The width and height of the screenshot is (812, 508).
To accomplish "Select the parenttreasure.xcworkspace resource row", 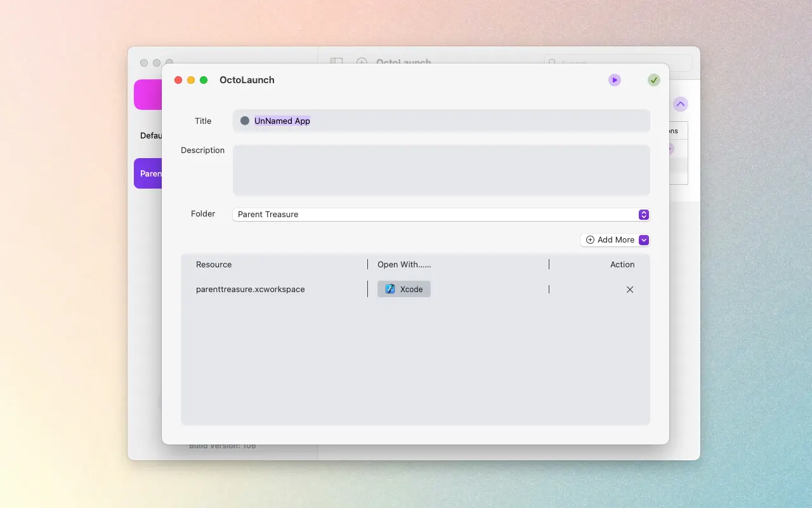I will point(251,289).
